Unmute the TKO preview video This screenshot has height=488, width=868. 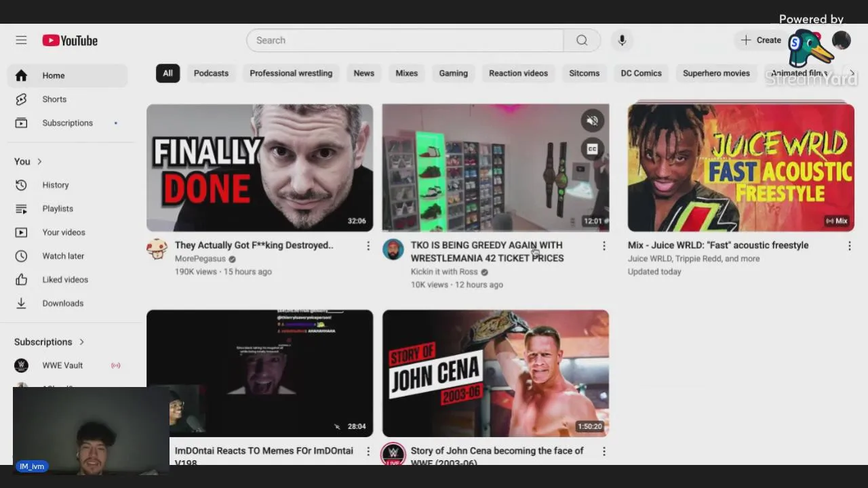coord(592,121)
